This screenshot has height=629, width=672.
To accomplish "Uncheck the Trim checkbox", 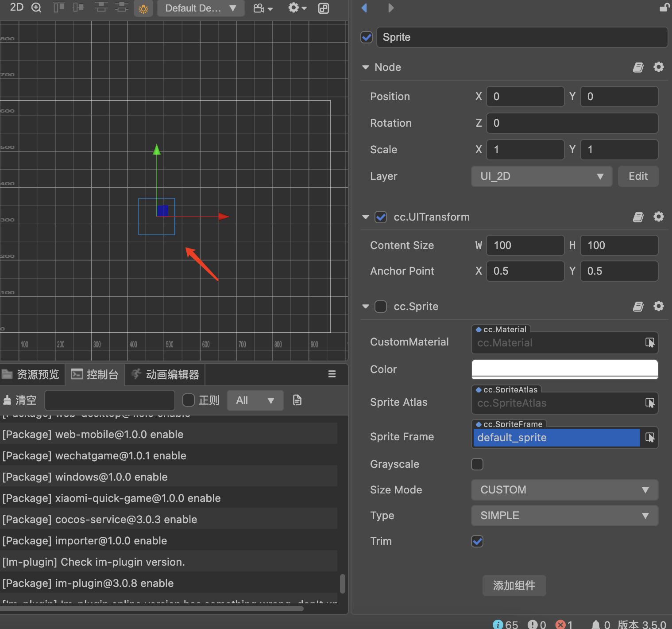I will [477, 541].
